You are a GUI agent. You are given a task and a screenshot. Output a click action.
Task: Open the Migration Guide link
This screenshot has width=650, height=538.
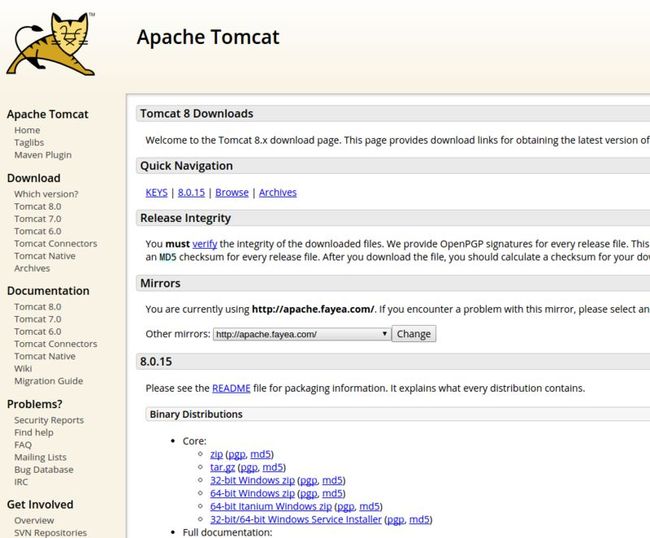(49, 381)
